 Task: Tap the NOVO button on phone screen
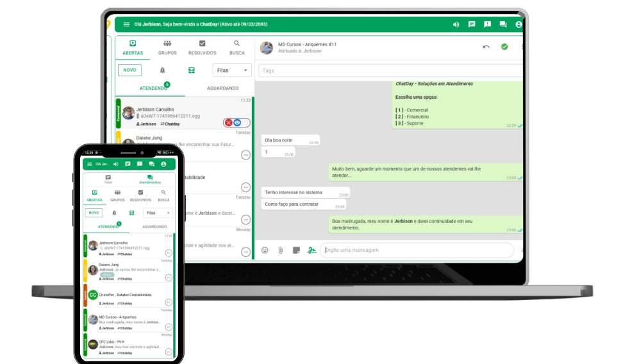94,213
